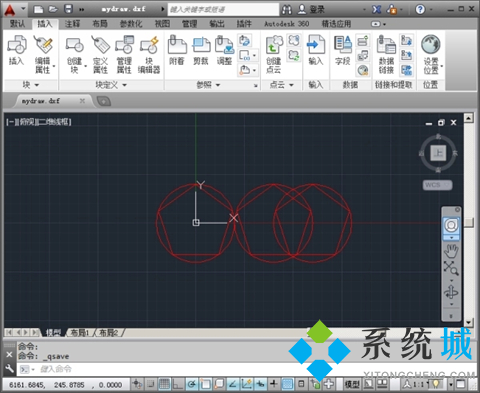Click the keyword search input field
The width and height of the screenshot is (480, 393).
pos(223,9)
